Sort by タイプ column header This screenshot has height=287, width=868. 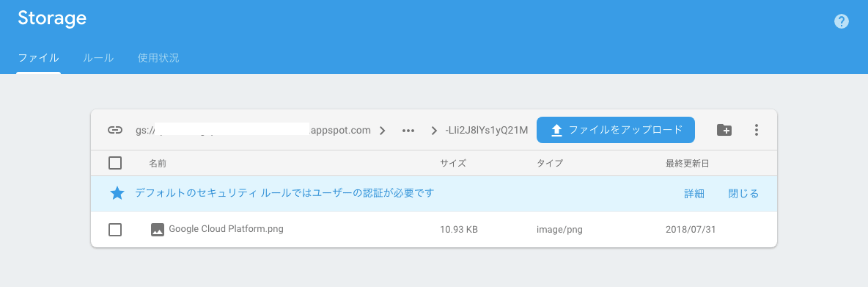tap(550, 164)
